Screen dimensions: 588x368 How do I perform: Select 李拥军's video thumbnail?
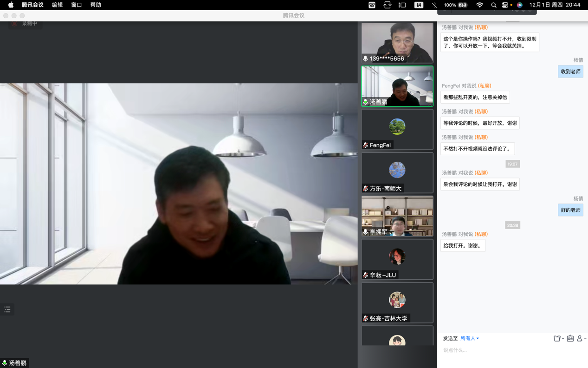(397, 215)
